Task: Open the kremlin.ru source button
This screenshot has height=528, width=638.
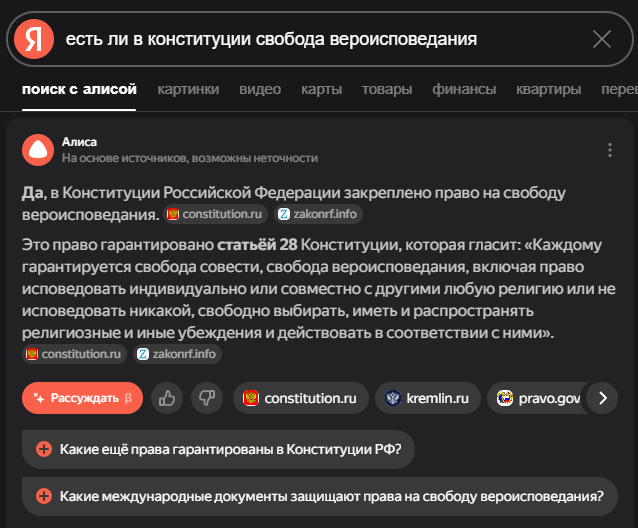Action: (428, 398)
